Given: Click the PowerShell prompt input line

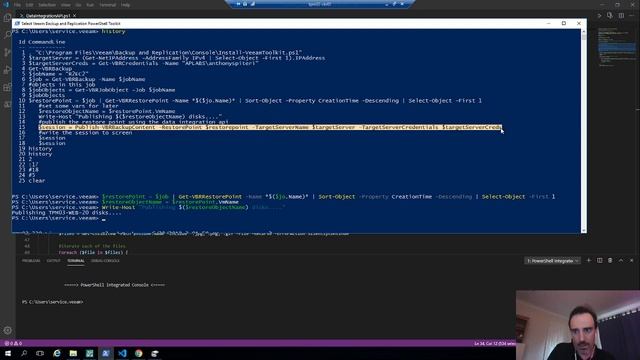Looking at the screenshot, I should click(59, 218).
